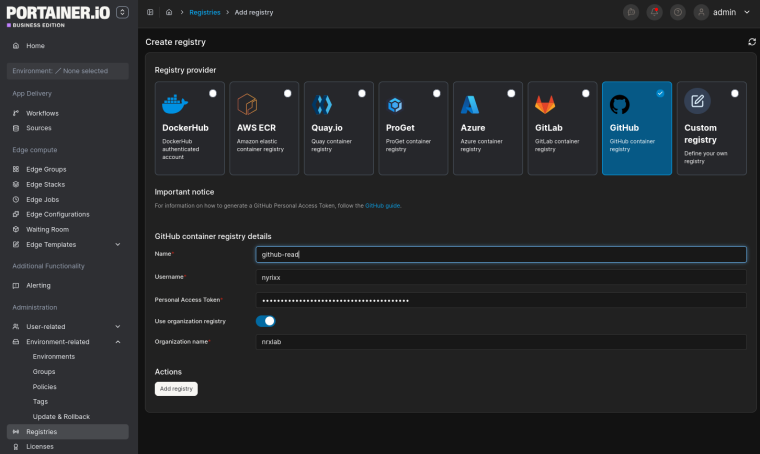Viewport: 760px width, 454px height.
Task: Select the GitLab radio button
Action: pos(586,94)
